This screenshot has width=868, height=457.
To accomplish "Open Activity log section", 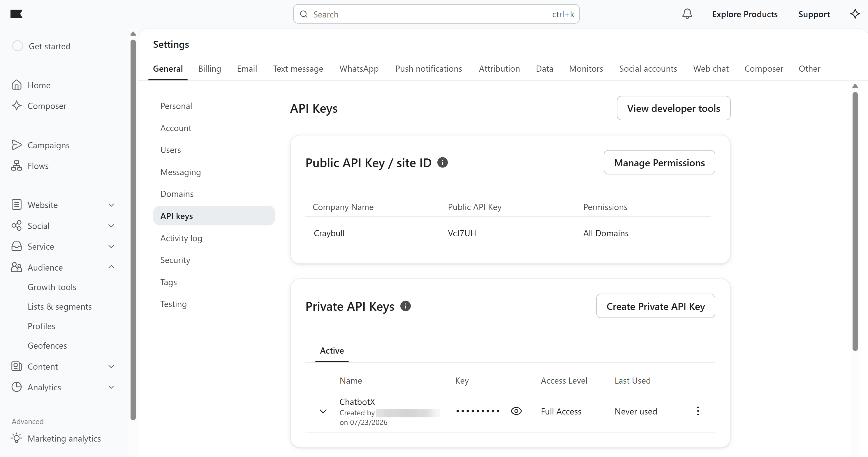I will click(181, 238).
